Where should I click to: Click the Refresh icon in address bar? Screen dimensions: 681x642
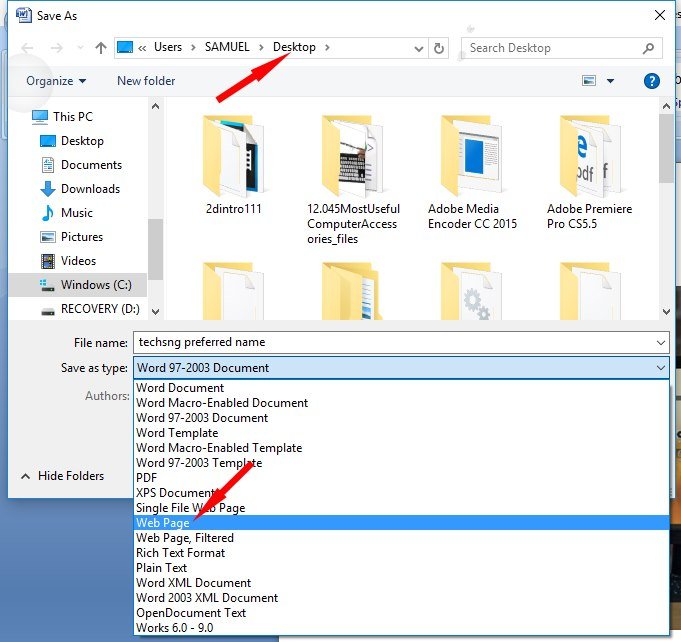(x=439, y=47)
